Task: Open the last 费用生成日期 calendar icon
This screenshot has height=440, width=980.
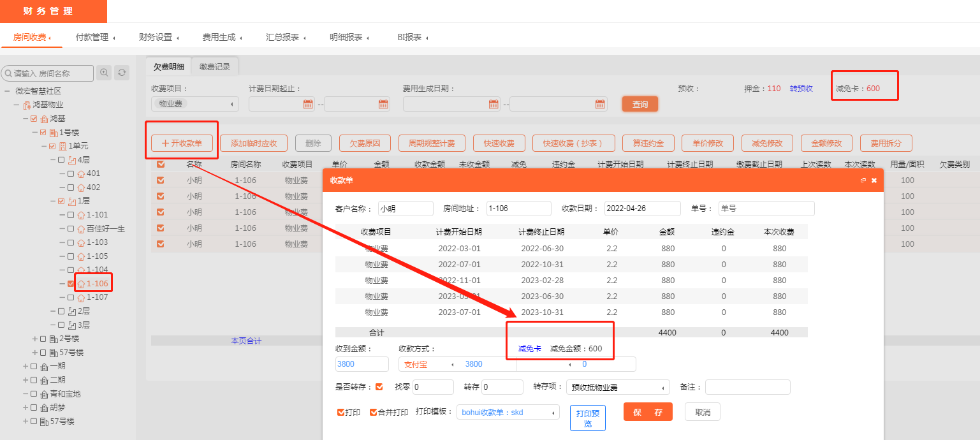Action: coord(600,104)
